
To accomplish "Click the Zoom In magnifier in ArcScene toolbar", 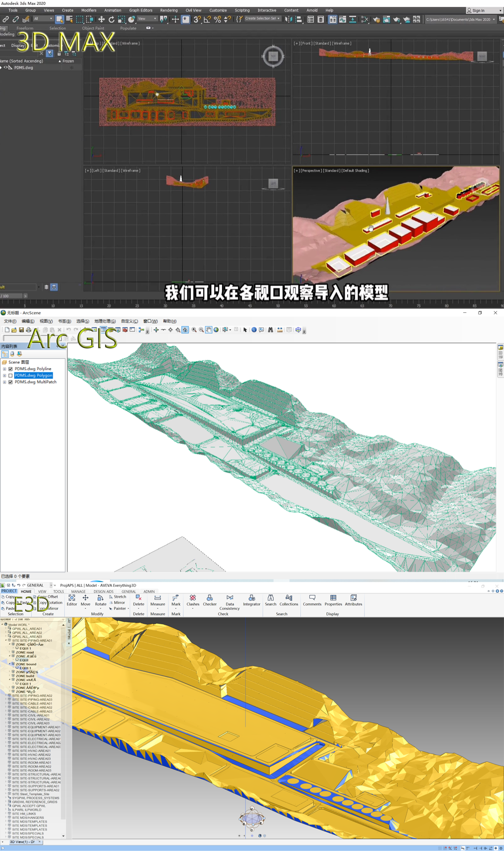I will click(194, 330).
